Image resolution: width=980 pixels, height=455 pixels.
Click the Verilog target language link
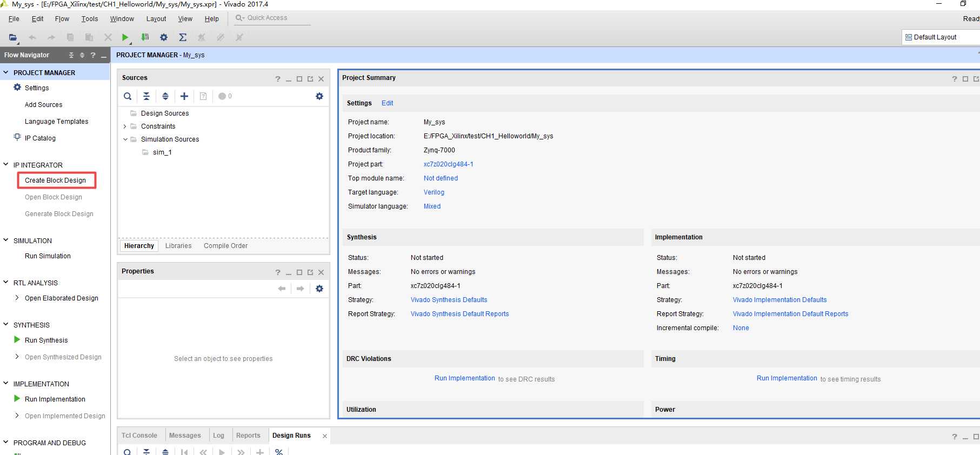click(x=434, y=192)
